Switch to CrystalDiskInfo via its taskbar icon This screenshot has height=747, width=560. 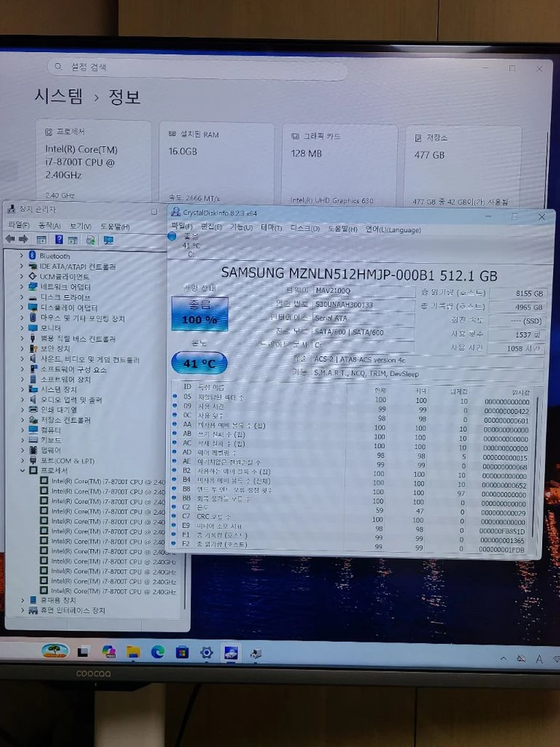pos(231,653)
